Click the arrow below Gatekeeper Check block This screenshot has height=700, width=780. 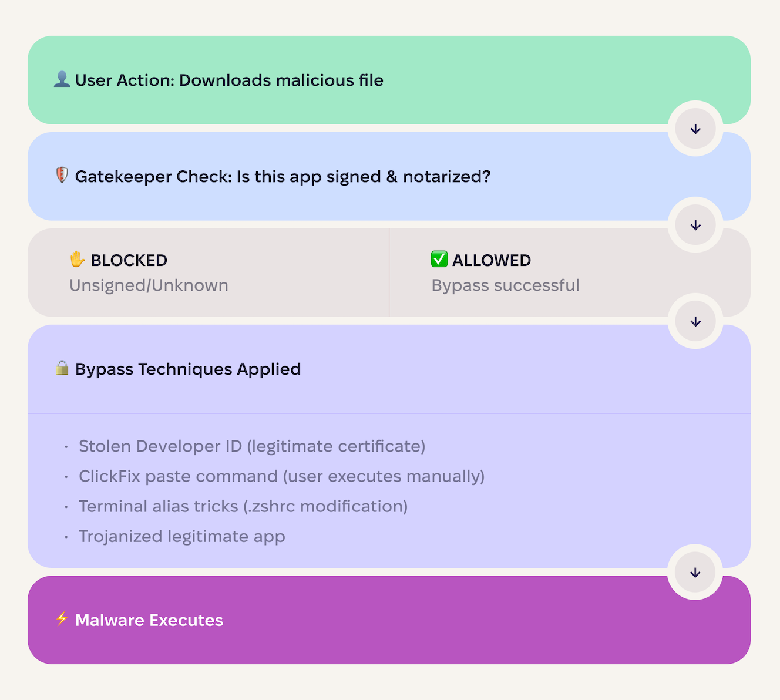pyautogui.click(x=695, y=225)
